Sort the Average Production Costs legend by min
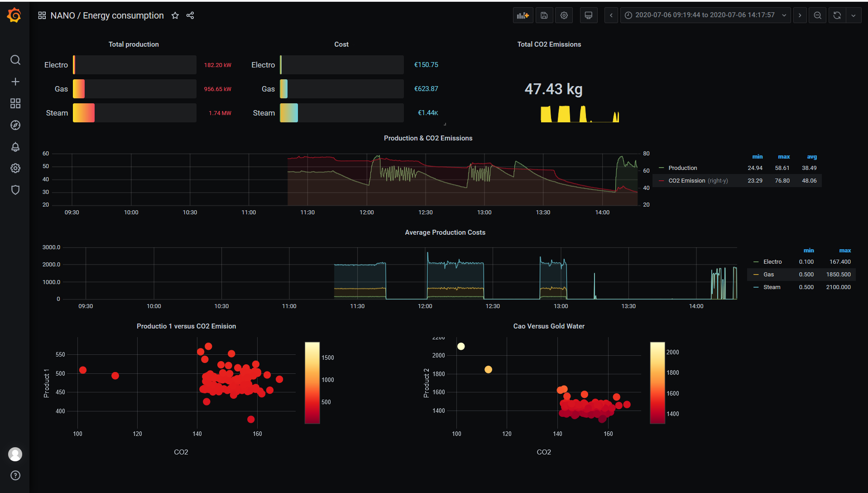Image resolution: width=868 pixels, height=493 pixels. (x=809, y=251)
